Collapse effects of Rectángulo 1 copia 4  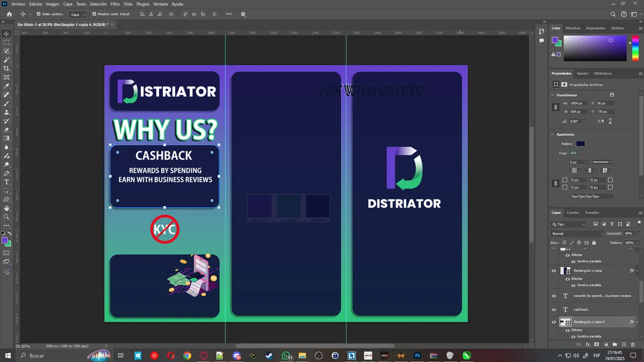tap(637, 322)
